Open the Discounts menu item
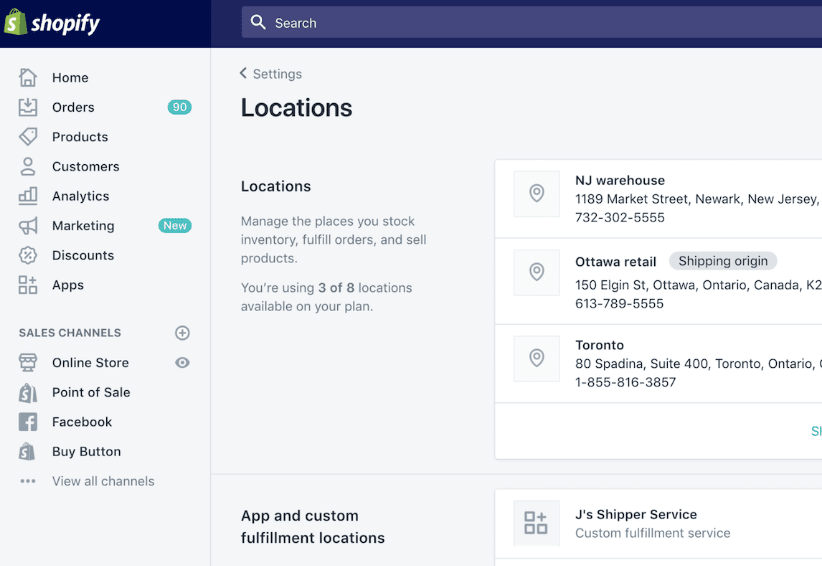 (x=83, y=255)
